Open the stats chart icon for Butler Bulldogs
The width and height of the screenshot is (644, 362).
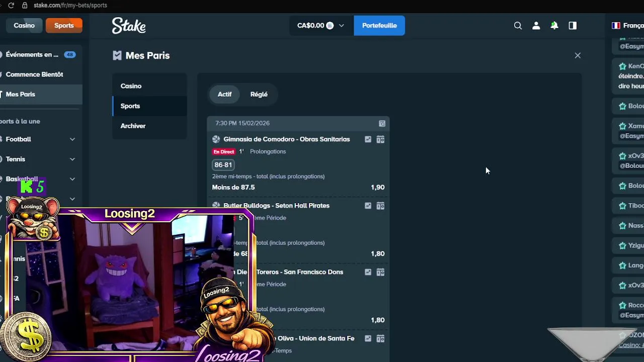pyautogui.click(x=368, y=206)
